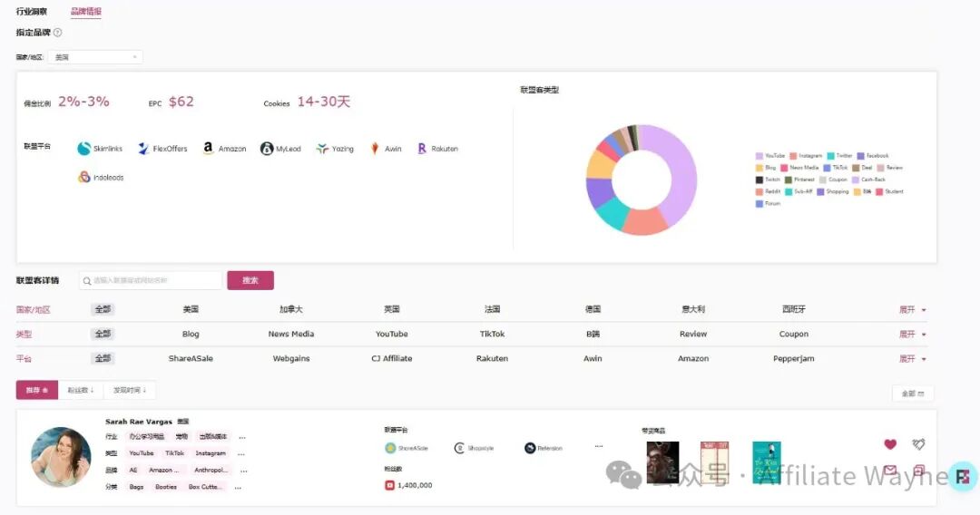Click the purple Rakuten R logo
The height and width of the screenshot is (515, 980).
[422, 149]
